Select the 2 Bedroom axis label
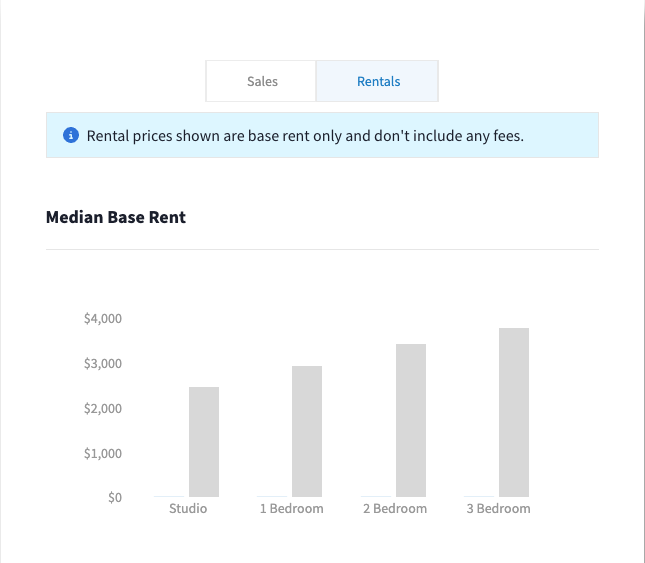The height and width of the screenshot is (563, 645). [x=395, y=508]
